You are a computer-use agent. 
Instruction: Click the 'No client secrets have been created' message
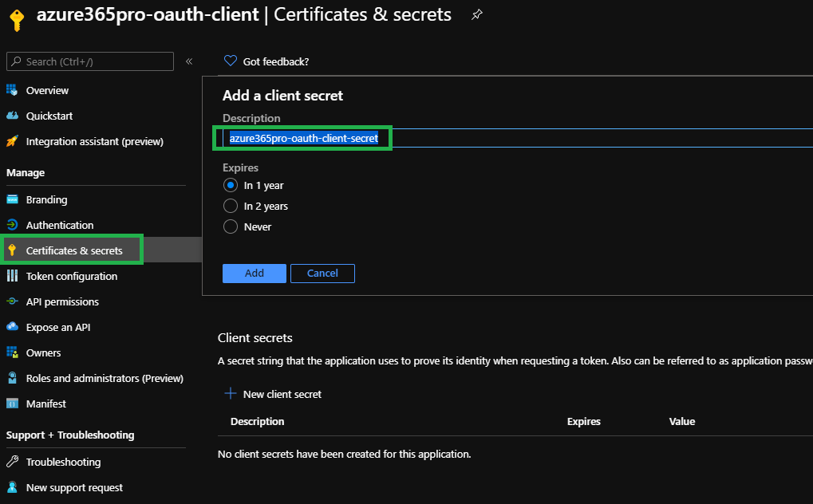click(x=345, y=455)
